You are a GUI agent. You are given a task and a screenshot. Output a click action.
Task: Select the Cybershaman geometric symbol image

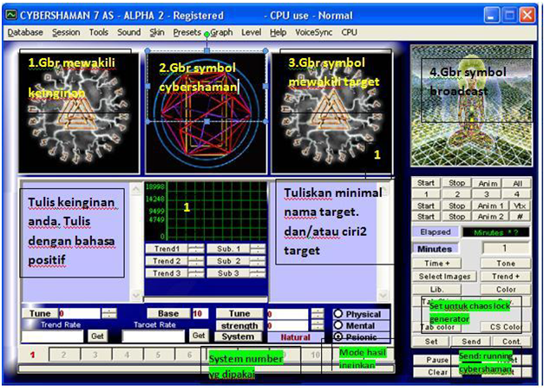point(206,113)
